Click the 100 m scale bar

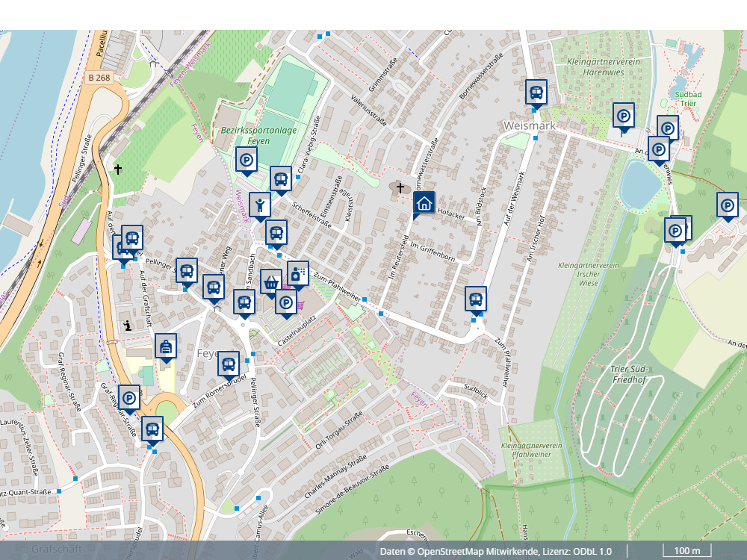686,551
